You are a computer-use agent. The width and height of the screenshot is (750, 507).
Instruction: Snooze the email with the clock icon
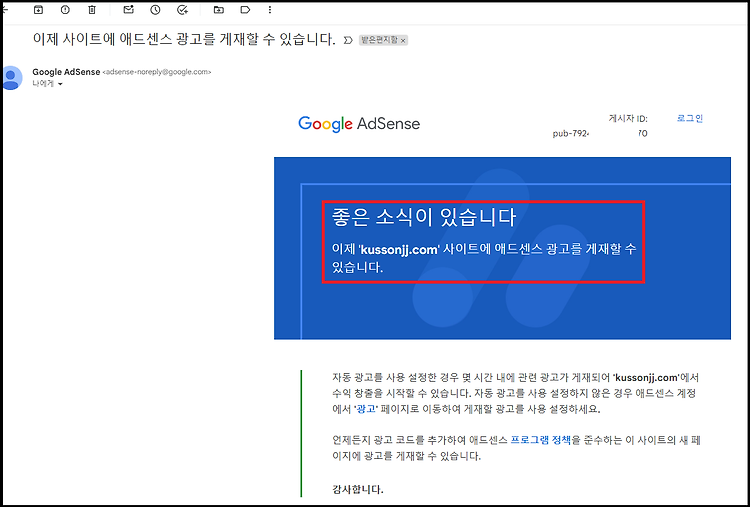(155, 10)
